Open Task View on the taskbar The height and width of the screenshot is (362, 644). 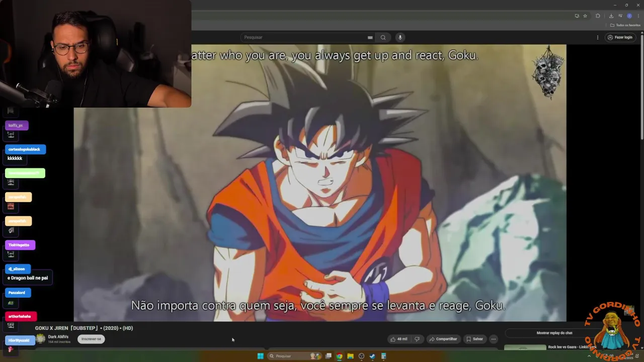pyautogui.click(x=329, y=356)
